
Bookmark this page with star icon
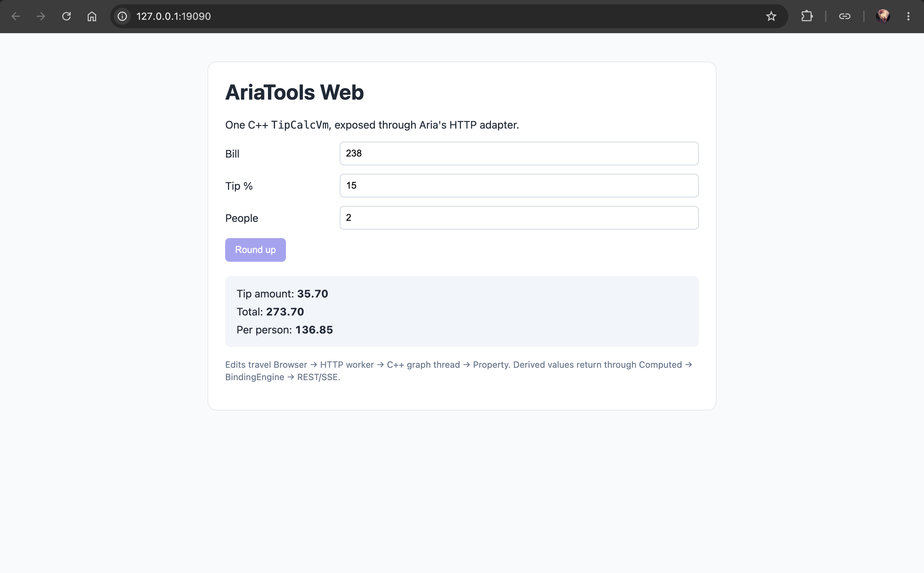click(771, 16)
